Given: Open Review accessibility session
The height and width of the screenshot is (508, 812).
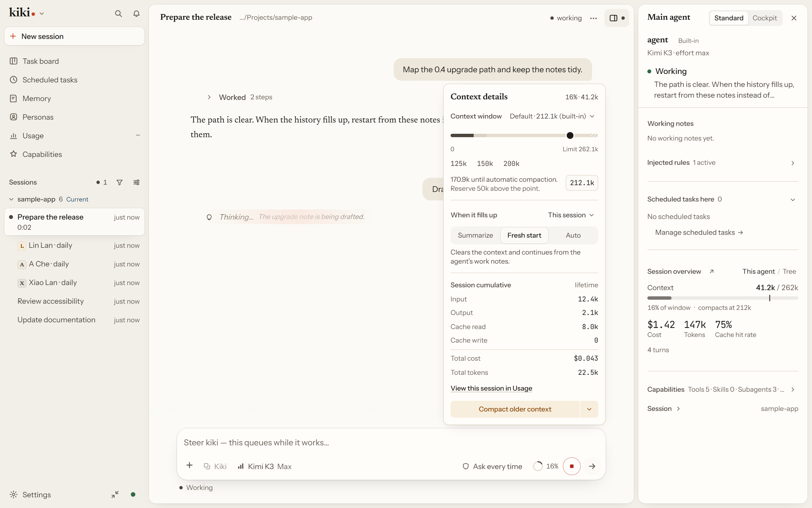Looking at the screenshot, I should click(x=74, y=301).
